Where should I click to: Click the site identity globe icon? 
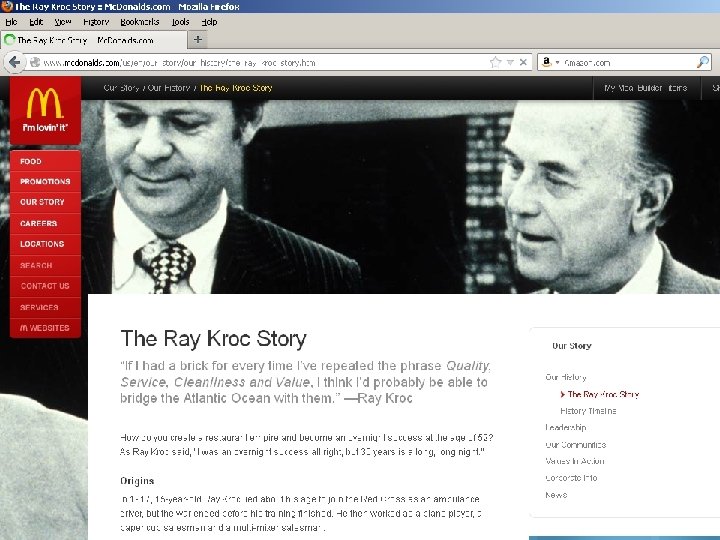click(x=35, y=62)
